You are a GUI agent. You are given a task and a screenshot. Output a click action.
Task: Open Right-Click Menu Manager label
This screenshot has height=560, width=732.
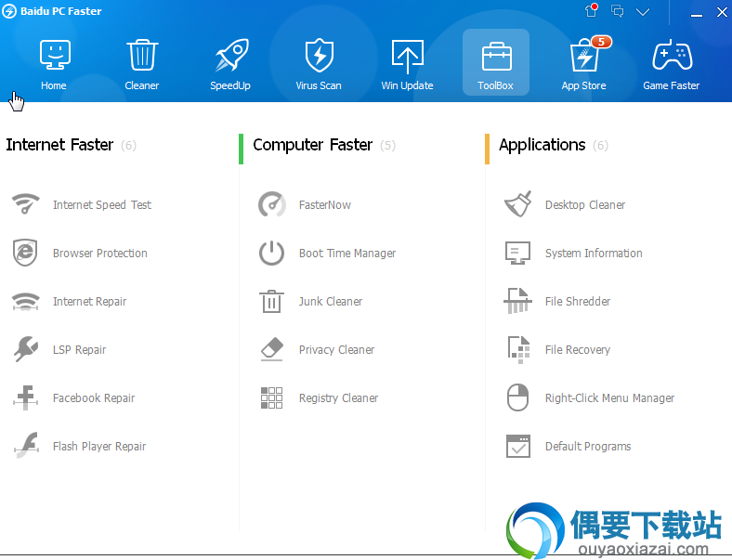click(x=609, y=398)
